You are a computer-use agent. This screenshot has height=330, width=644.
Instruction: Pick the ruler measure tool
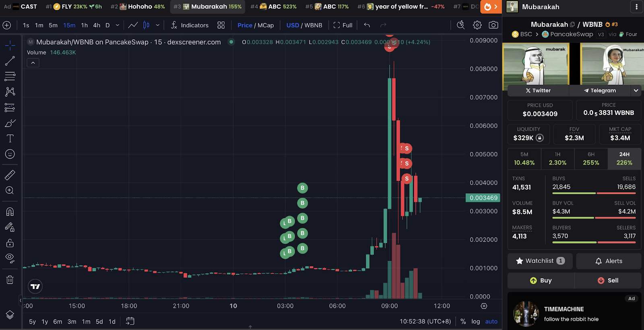click(x=10, y=175)
